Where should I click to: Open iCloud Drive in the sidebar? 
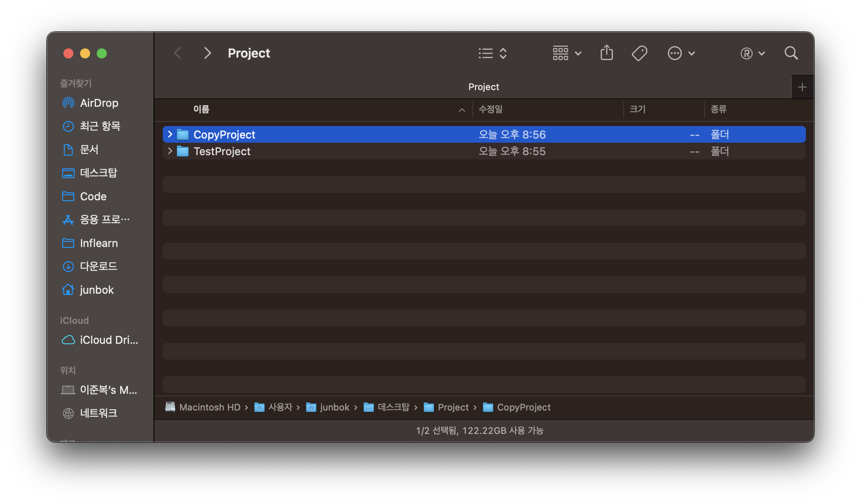[108, 340]
